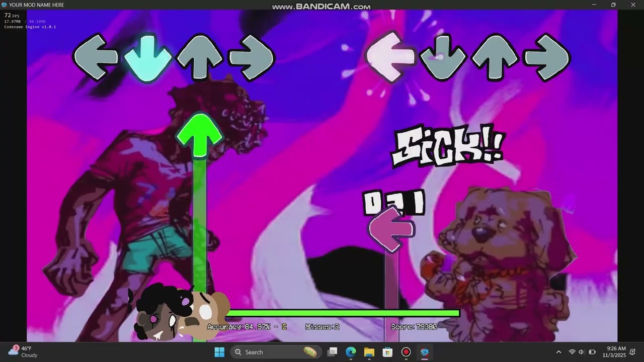Click the purple left arrow note

(391, 229)
